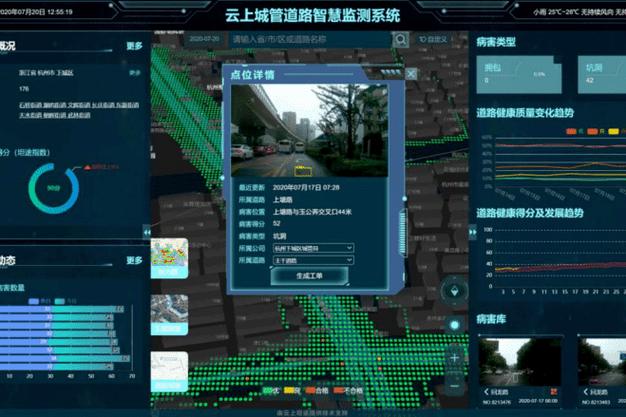The width and height of the screenshot is (626, 417).
Task: Toggle first orange legend item in 道路健康质量变化趋势
Action: point(574,131)
